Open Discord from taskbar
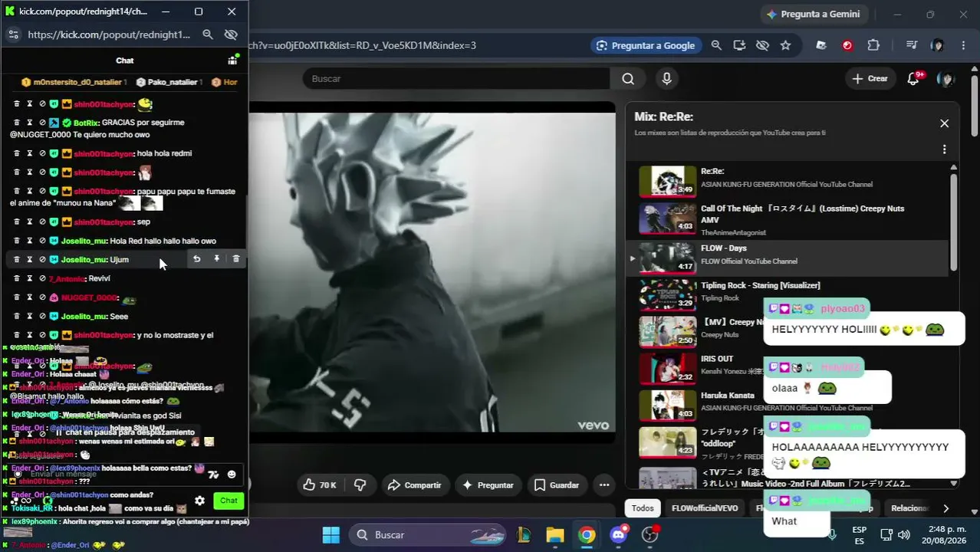Screen dimensions: 980x552 [x=619, y=535]
